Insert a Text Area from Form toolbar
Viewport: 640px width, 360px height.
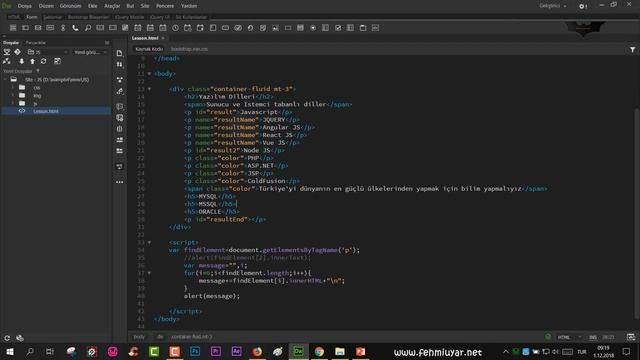[213, 28]
